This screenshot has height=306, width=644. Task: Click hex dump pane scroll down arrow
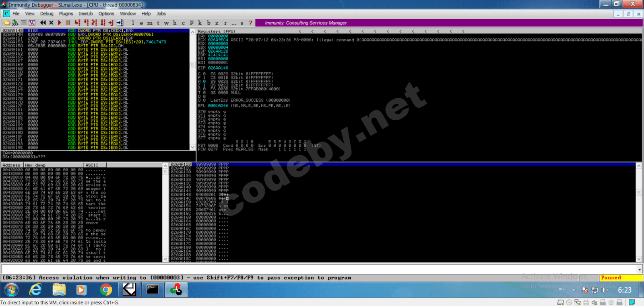(165, 259)
